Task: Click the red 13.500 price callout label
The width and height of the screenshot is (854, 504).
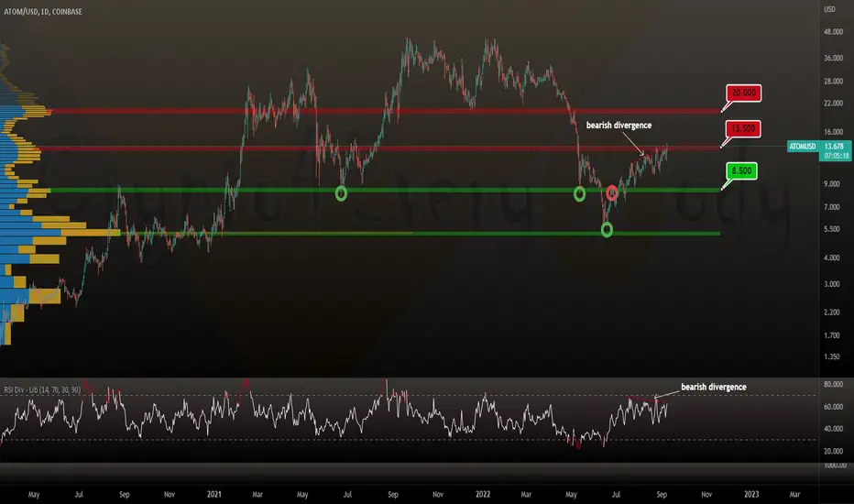Action: 743,129
